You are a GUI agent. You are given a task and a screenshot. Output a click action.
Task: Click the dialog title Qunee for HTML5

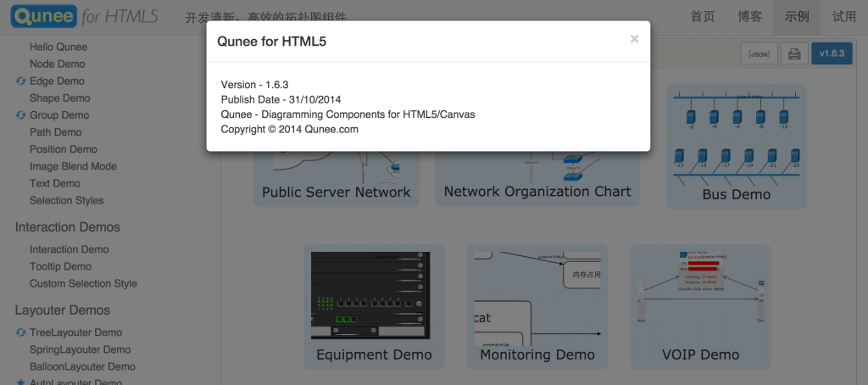pos(272,42)
